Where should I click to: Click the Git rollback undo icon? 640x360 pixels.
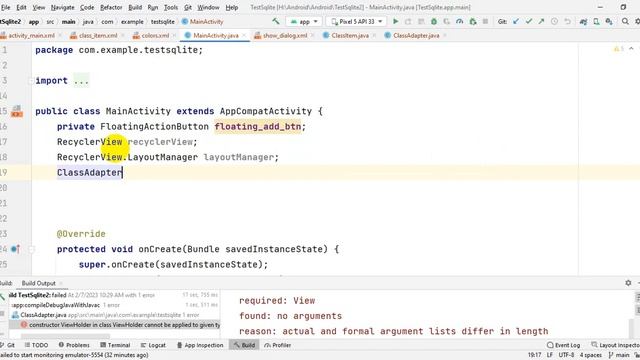click(x=567, y=21)
